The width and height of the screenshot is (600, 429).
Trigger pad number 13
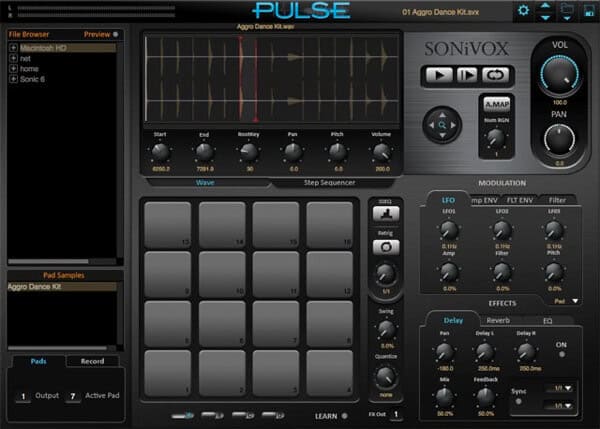coord(168,225)
